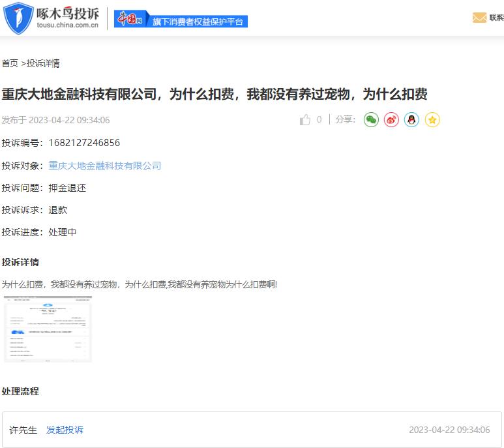Click the 处理流程 section heading
Image resolution: width=504 pixels, height=448 pixels.
pyautogui.click(x=20, y=391)
